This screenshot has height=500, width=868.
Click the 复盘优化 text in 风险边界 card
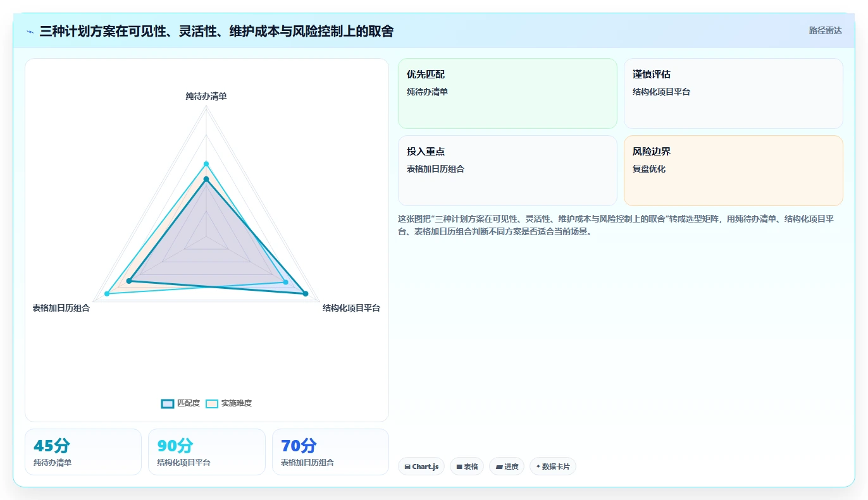coord(649,169)
